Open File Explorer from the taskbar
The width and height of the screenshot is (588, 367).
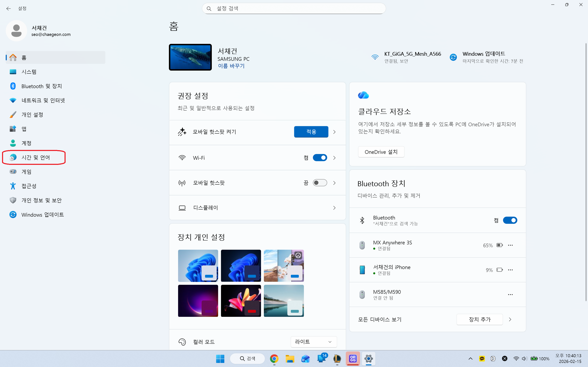coord(290,358)
